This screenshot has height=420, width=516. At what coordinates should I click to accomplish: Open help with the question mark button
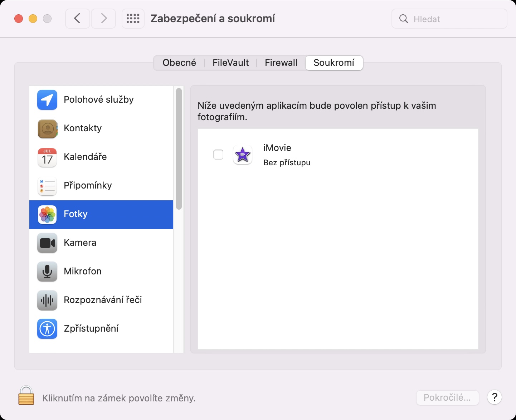[x=495, y=397]
